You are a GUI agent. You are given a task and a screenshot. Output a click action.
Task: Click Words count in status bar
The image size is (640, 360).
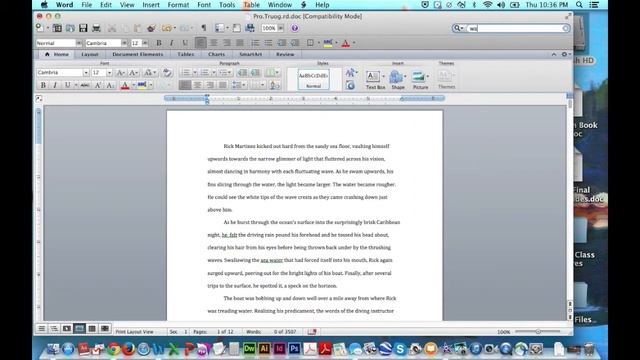(x=271, y=332)
